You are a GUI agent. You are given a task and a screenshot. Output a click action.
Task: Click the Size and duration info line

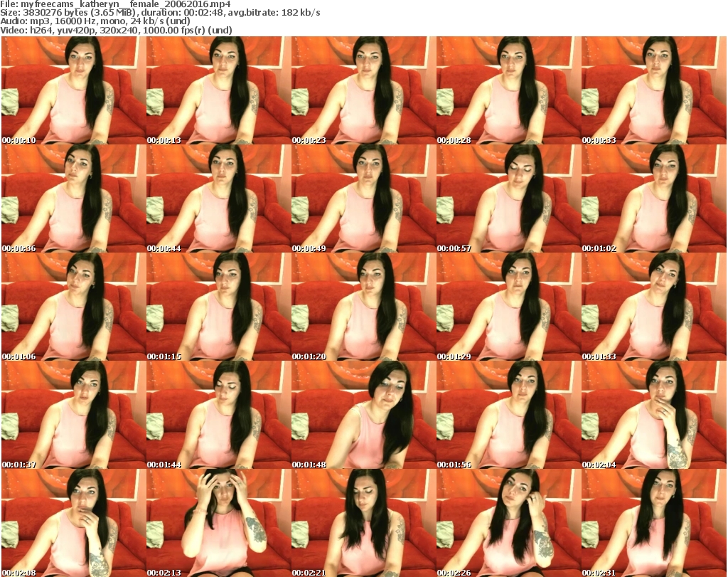[x=160, y=13]
